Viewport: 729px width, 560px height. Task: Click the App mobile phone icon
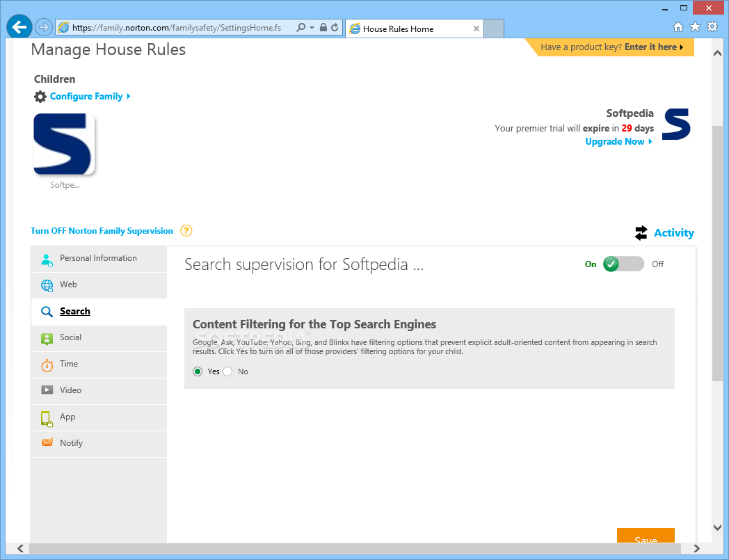[x=47, y=419]
